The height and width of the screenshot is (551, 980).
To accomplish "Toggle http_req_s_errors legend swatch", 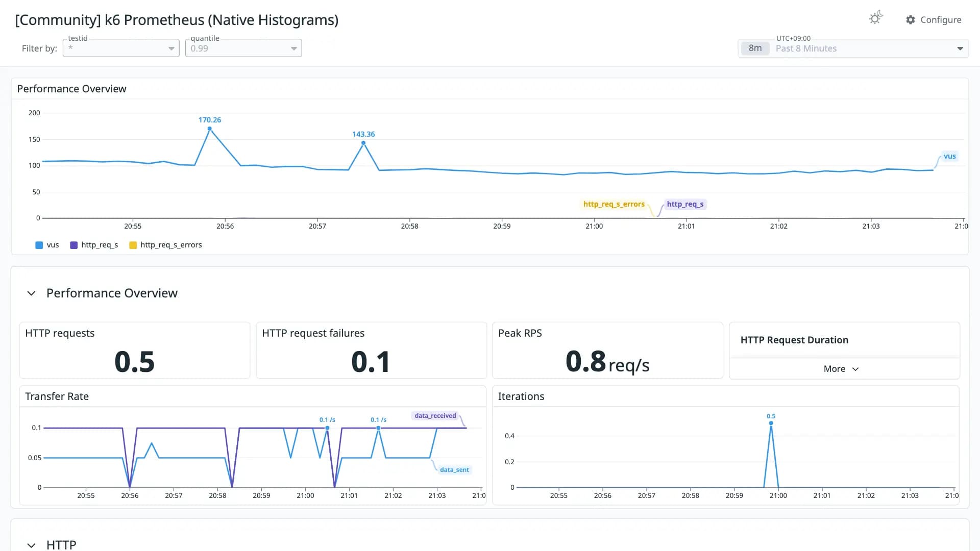I will pos(133,245).
